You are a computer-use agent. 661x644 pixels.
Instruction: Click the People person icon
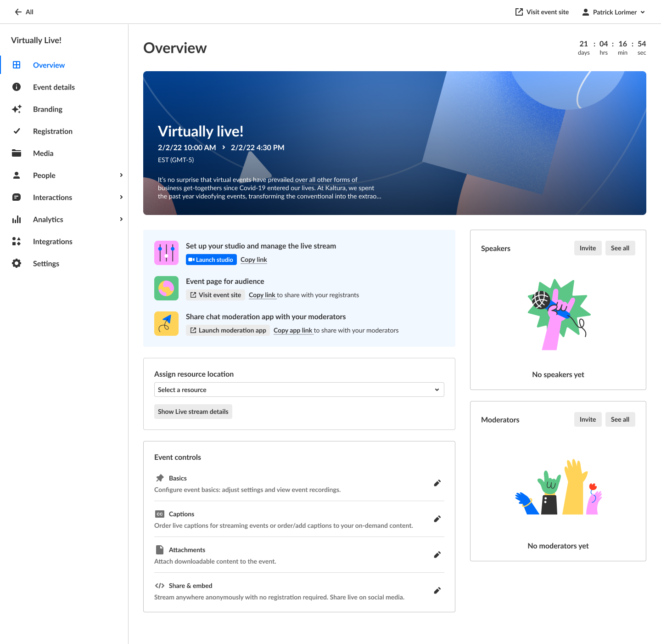(17, 175)
